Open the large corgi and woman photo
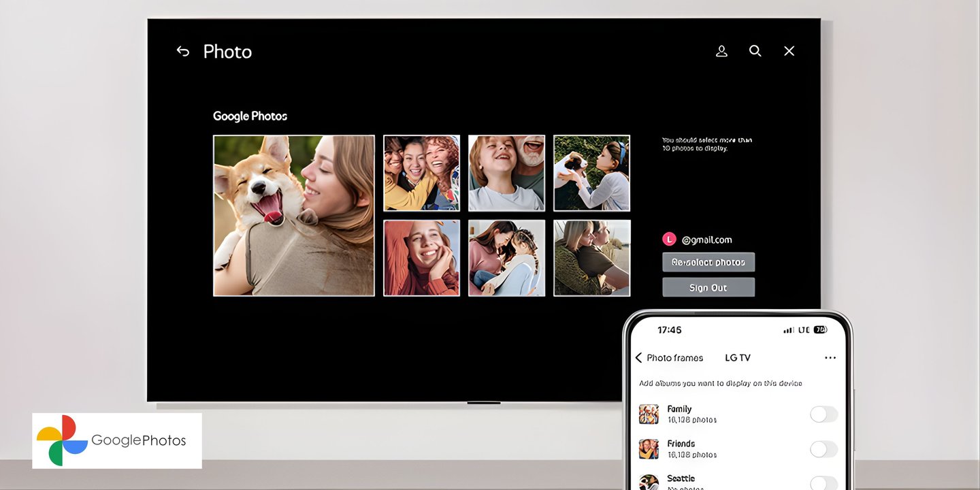980x490 pixels. tap(294, 215)
